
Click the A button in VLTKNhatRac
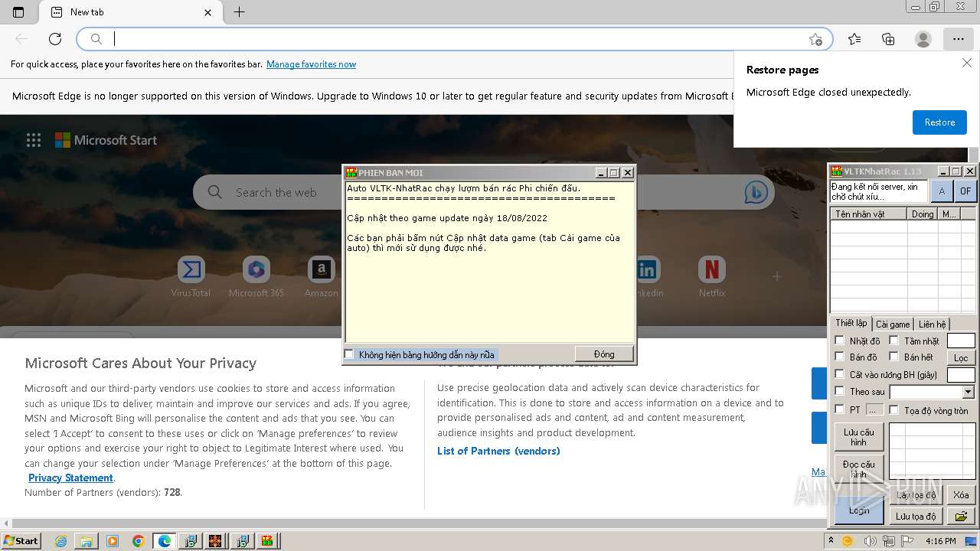942,191
